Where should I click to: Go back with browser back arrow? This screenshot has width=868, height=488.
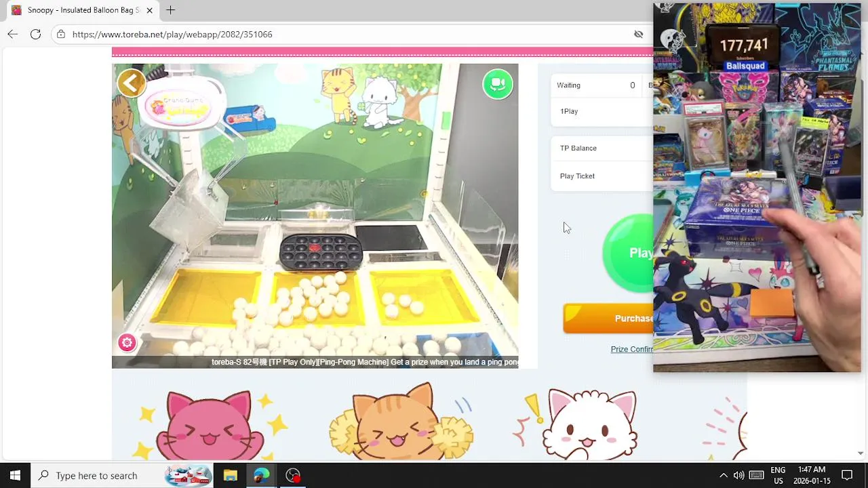pos(13,34)
